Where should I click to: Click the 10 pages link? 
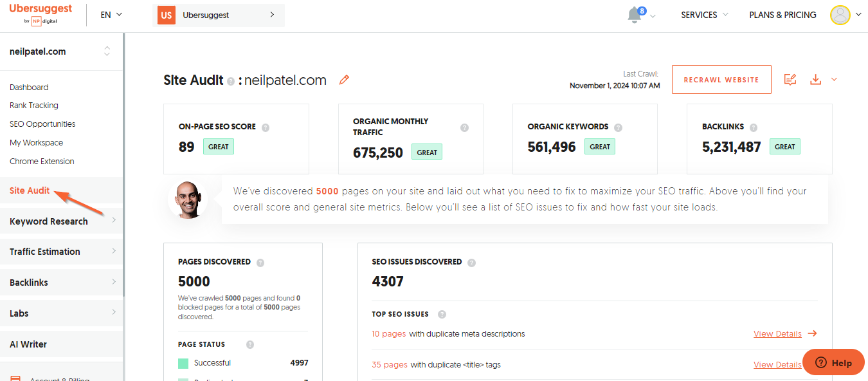[389, 334]
